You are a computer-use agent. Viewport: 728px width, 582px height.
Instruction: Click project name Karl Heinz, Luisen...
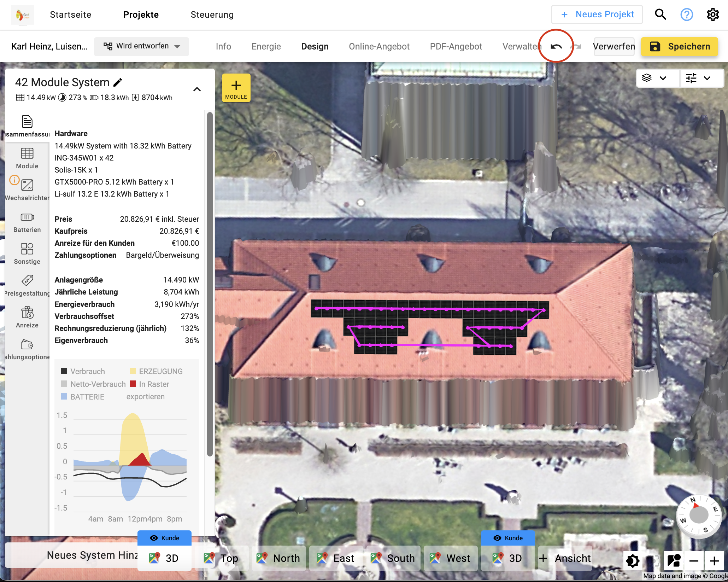49,46
